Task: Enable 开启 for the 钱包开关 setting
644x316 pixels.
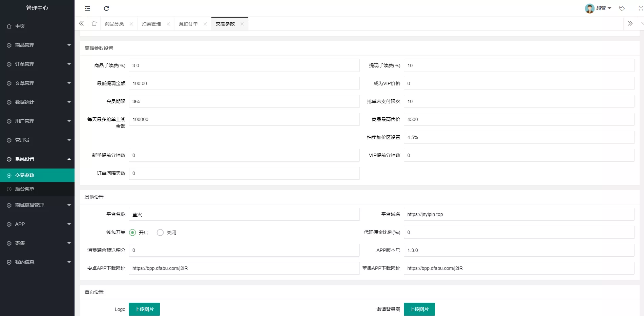Action: click(x=132, y=233)
